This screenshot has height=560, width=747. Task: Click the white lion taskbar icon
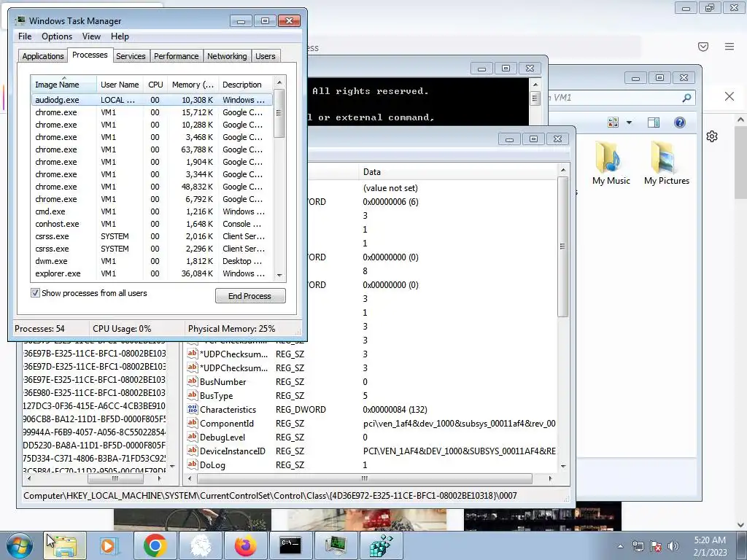201,545
